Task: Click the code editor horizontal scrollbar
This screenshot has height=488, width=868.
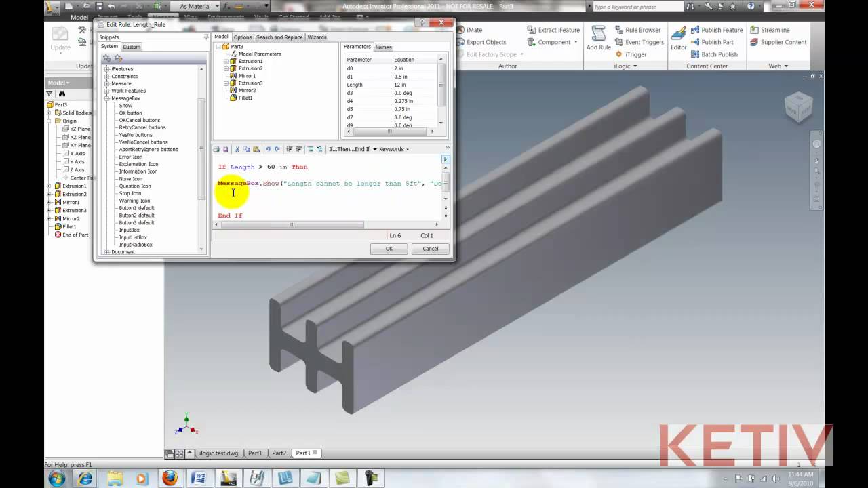Action: point(326,224)
